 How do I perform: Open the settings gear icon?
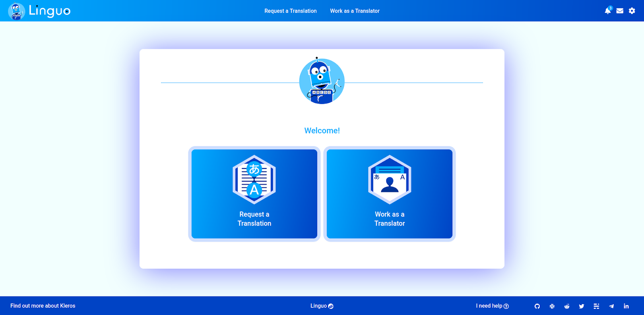(632, 11)
